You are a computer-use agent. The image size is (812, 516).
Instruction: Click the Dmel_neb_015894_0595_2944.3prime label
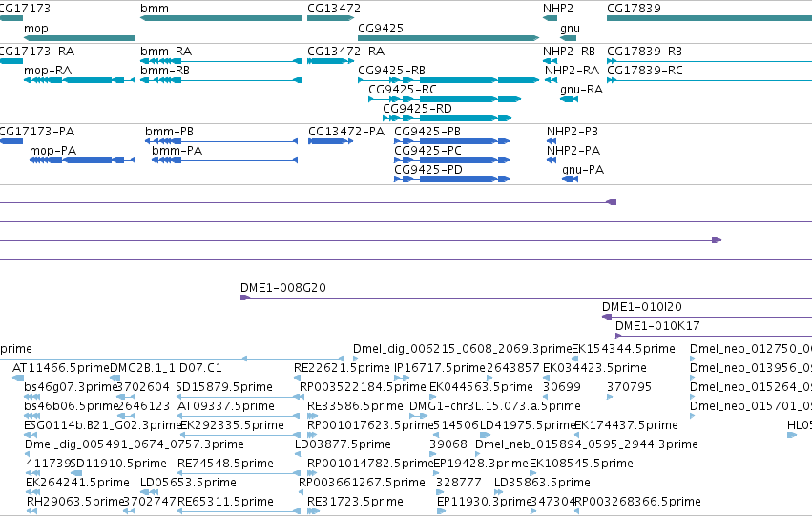point(587,444)
